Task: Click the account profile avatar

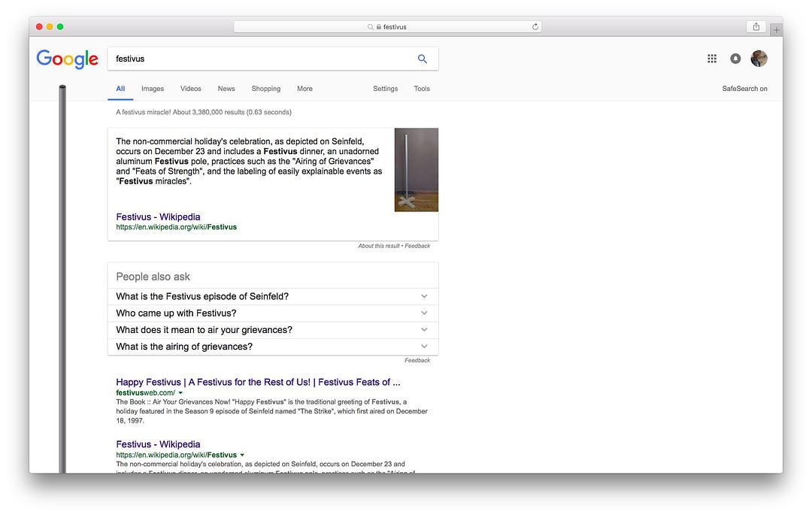Action: 759,59
